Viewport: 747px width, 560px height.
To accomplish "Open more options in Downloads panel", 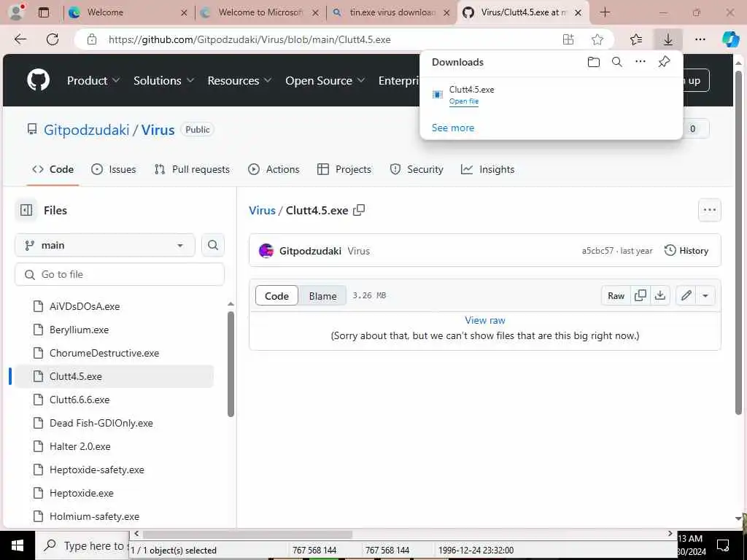I will click(640, 61).
